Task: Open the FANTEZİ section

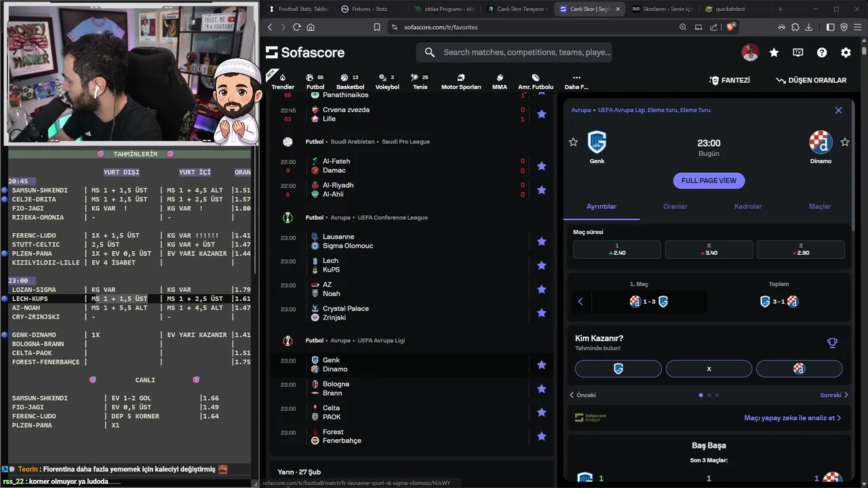Action: pos(730,80)
